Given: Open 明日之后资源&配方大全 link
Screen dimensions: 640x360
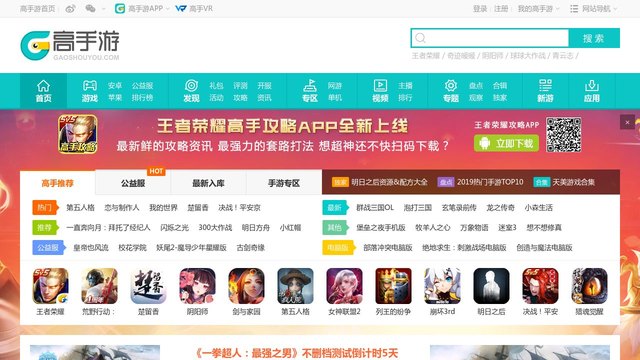Looking at the screenshot, I should 389,182.
